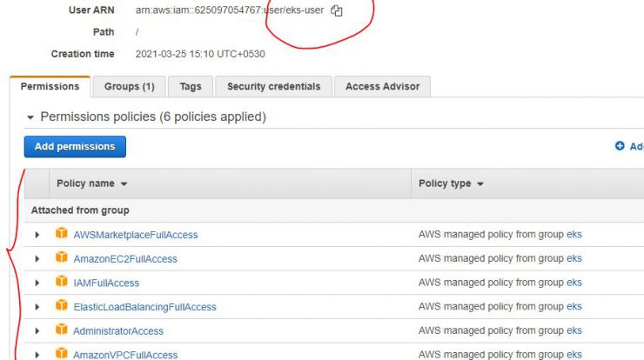Switch to the Groups (1) tab
Screen dimensions: 644x360
click(130, 87)
